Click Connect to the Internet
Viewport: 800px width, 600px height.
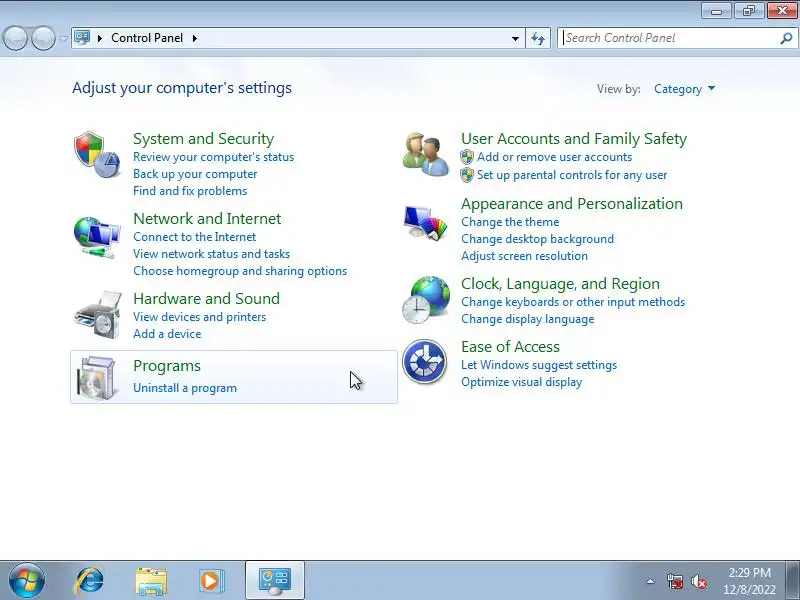click(194, 237)
